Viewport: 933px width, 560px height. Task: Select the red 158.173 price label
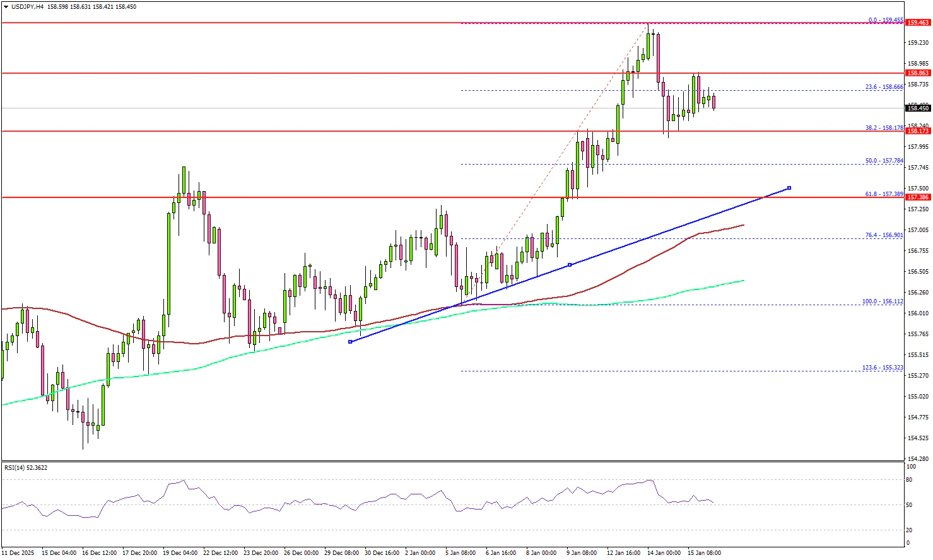pos(917,131)
